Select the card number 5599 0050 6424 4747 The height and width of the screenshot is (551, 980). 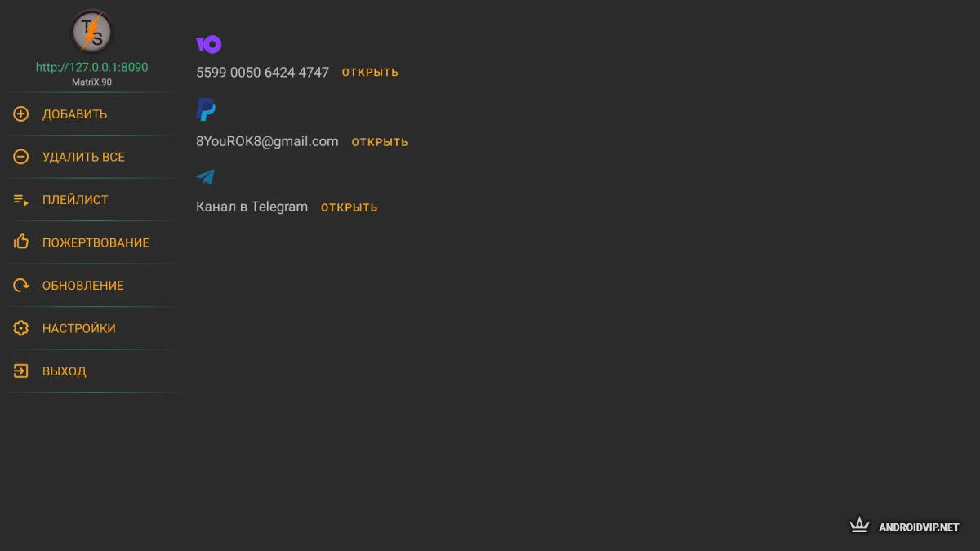coord(262,73)
